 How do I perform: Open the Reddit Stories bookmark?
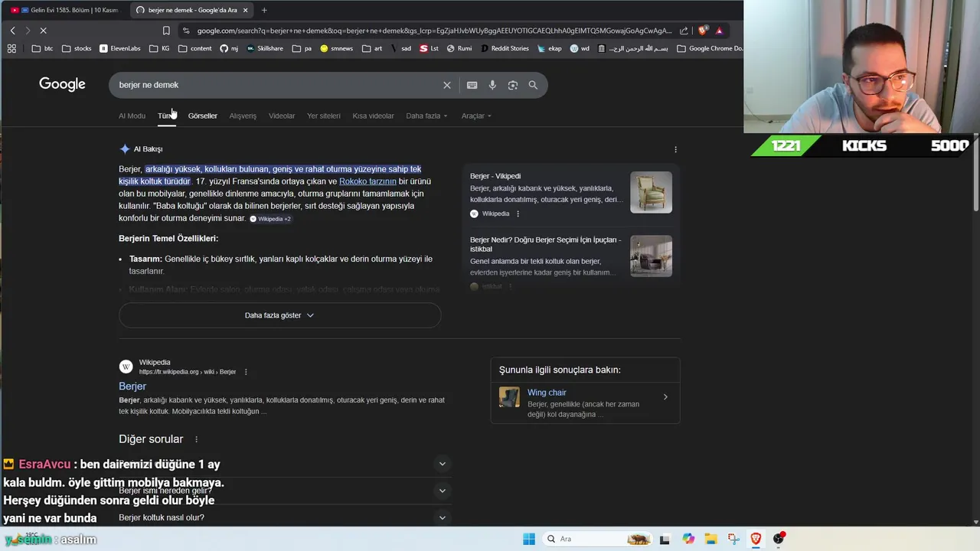coord(505,48)
